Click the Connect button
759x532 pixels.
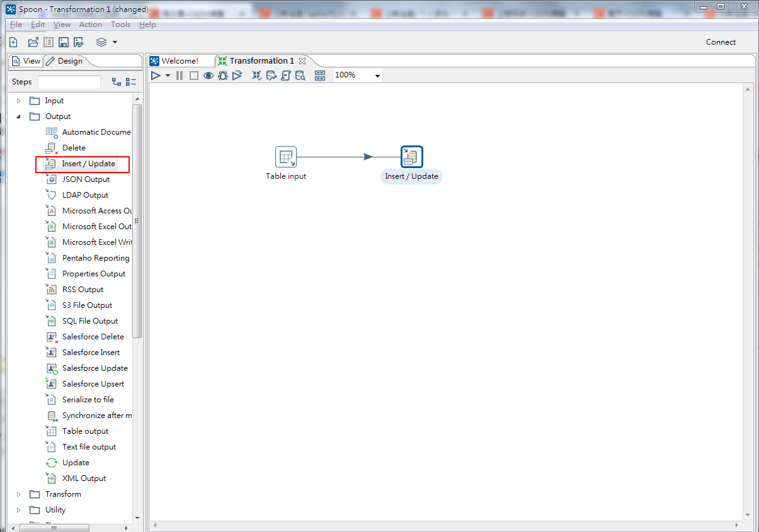click(x=721, y=42)
